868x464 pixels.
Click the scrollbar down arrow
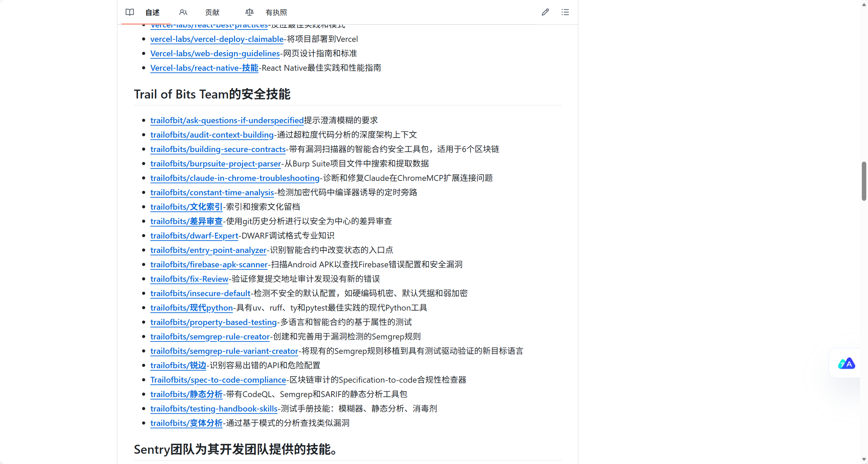(x=864, y=459)
